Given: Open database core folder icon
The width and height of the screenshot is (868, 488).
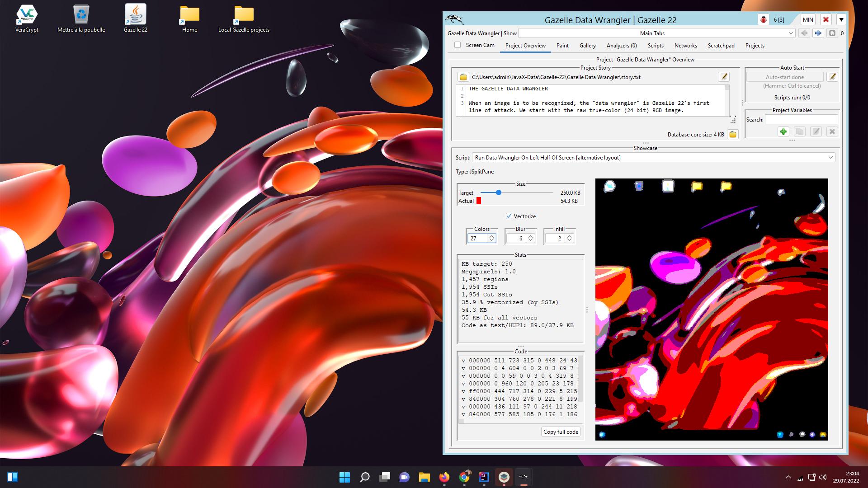Looking at the screenshot, I should [733, 134].
